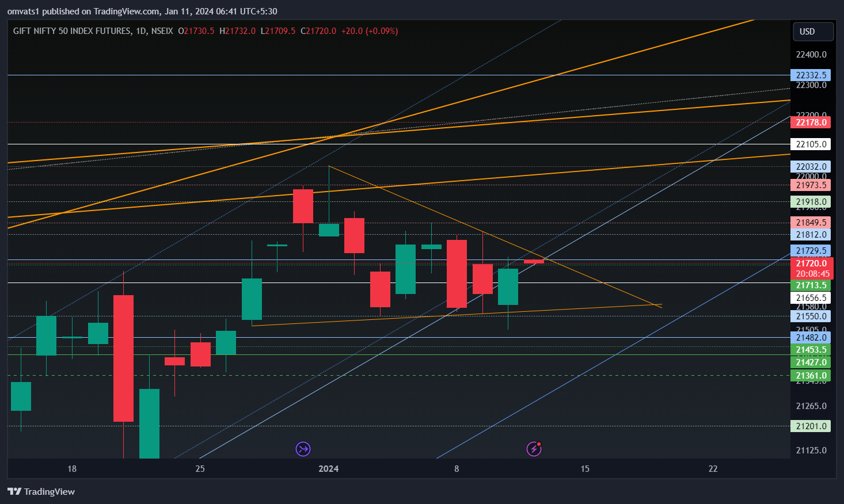Image resolution: width=844 pixels, height=504 pixels.
Task: Click the date label 8 on time axis
Action: pyautogui.click(x=457, y=469)
